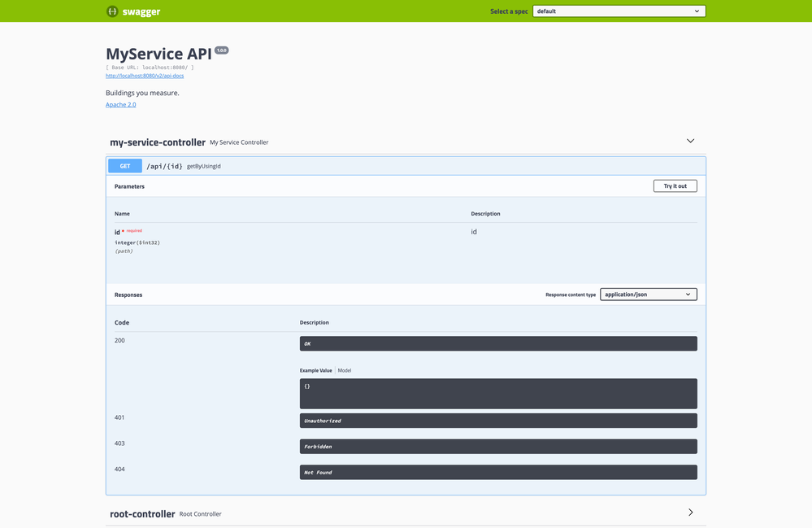The width and height of the screenshot is (812, 528).
Task: Click the 1.0.0 version badge
Action: click(222, 50)
